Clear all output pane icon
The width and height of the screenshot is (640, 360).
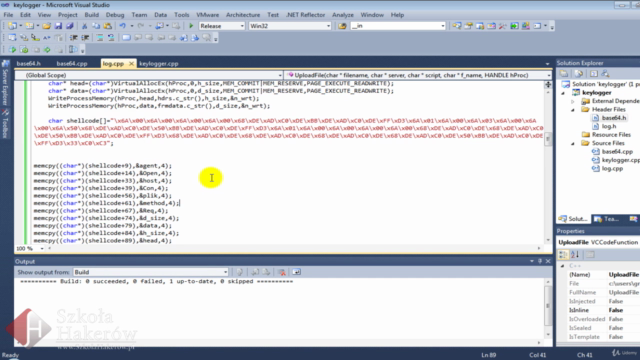point(281,272)
